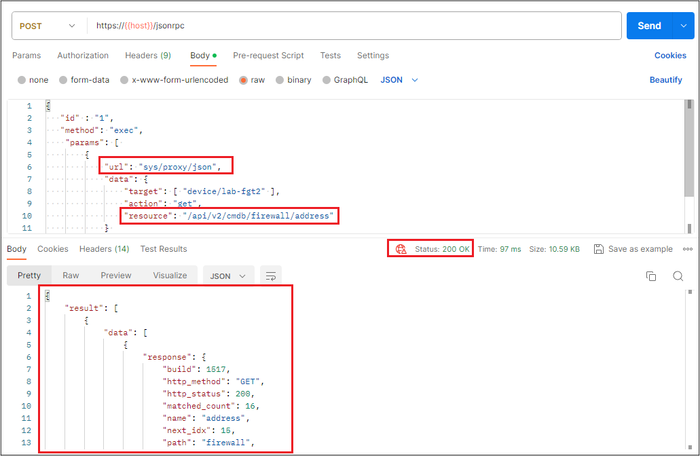The image size is (700, 456).
Task: Toggle the response line wrap icon
Action: (x=271, y=276)
